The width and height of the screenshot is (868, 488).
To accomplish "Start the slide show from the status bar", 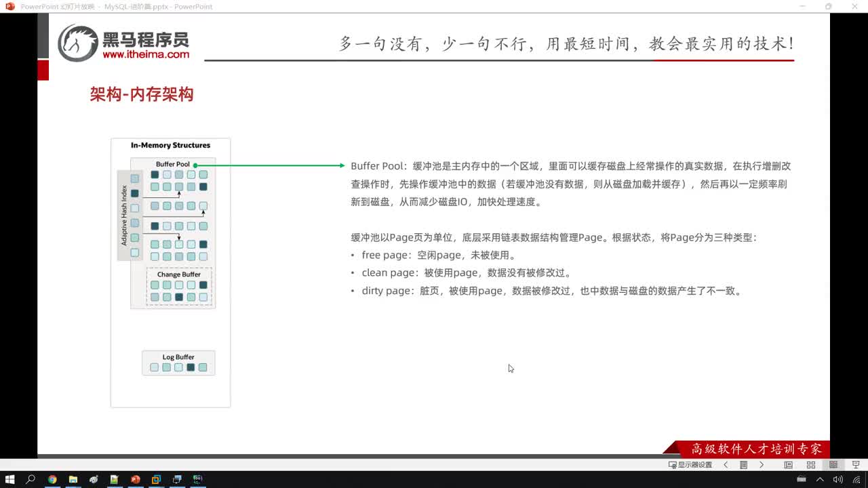I will click(x=856, y=465).
